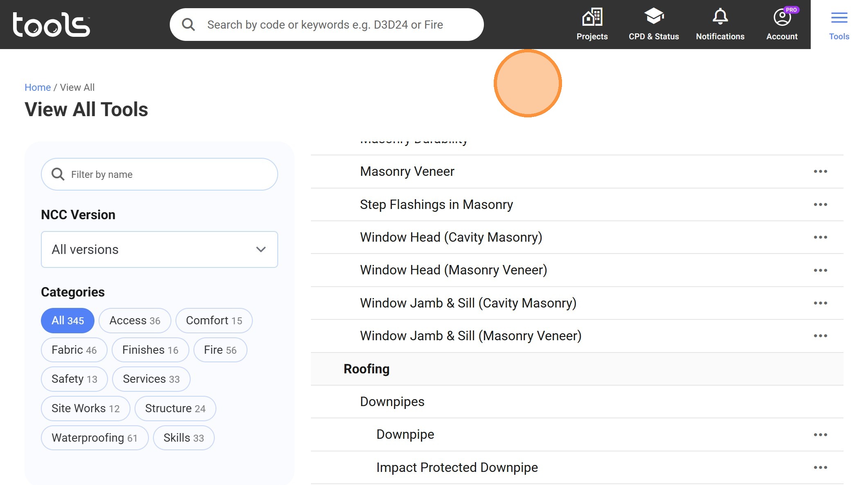The width and height of the screenshot is (868, 485).
Task: Open the Tools hamburger menu
Action: pyautogui.click(x=839, y=18)
